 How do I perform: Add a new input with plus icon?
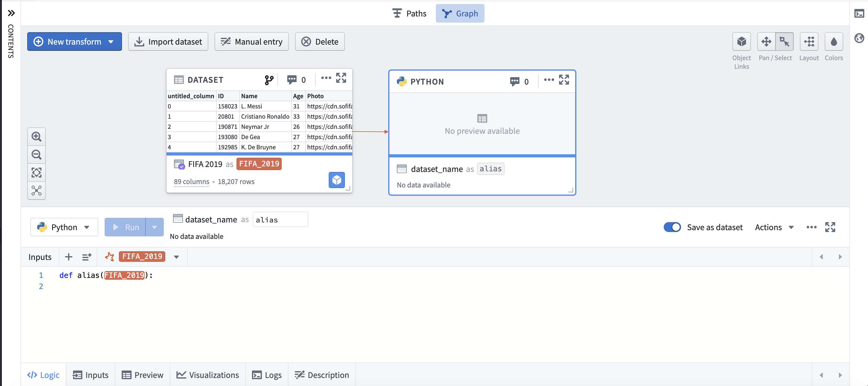tap(68, 257)
